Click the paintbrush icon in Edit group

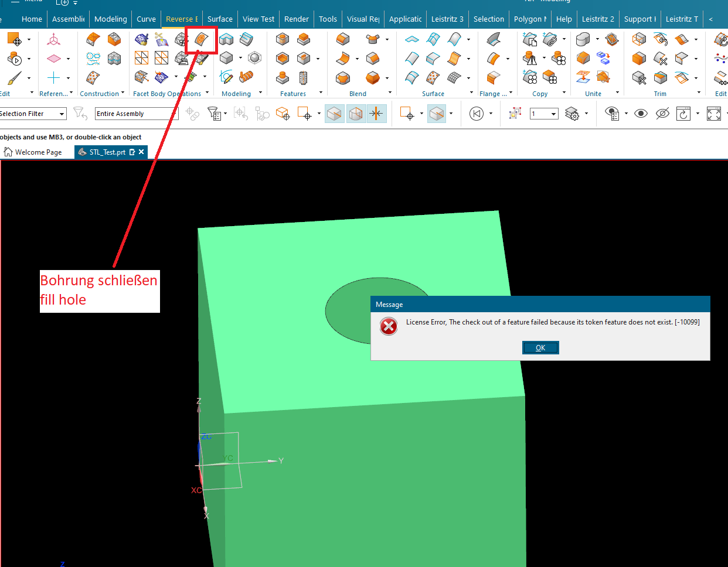click(x=15, y=77)
